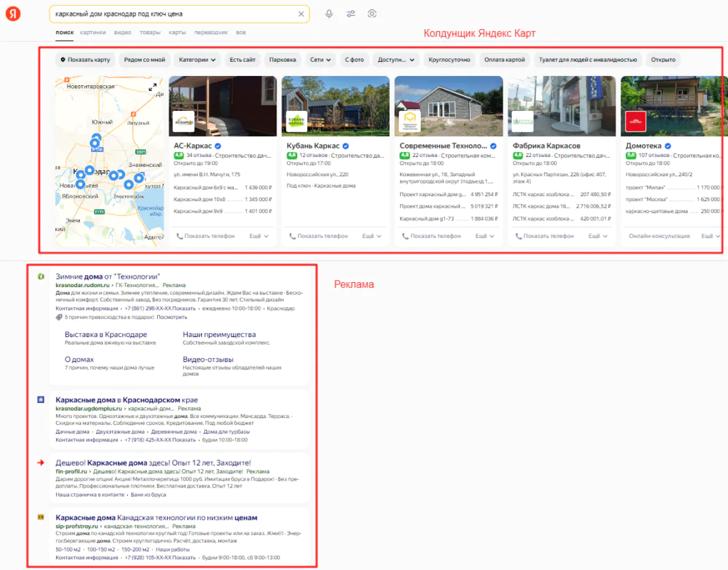Clear the search query with the X icon
The image size is (728, 570).
coord(301,14)
